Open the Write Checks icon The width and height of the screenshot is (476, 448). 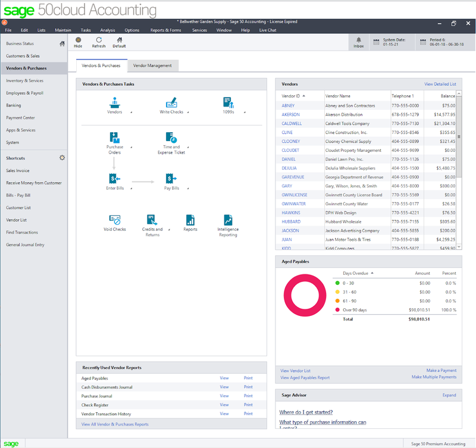pos(171,102)
